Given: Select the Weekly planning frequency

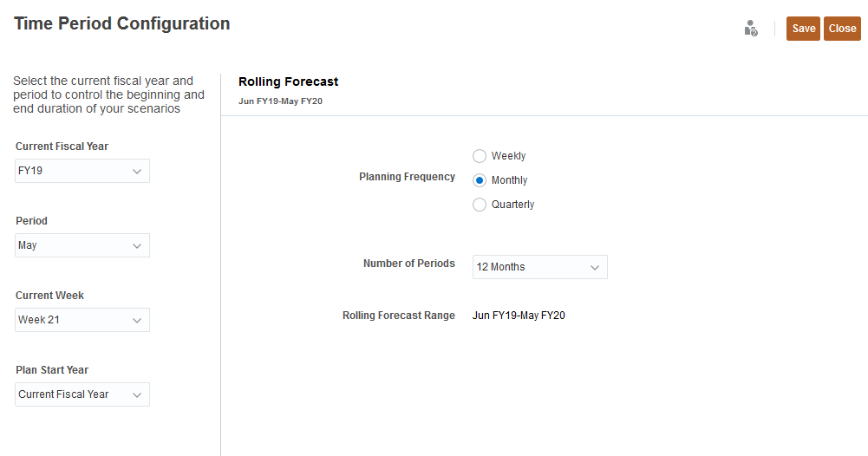Looking at the screenshot, I should (x=480, y=156).
